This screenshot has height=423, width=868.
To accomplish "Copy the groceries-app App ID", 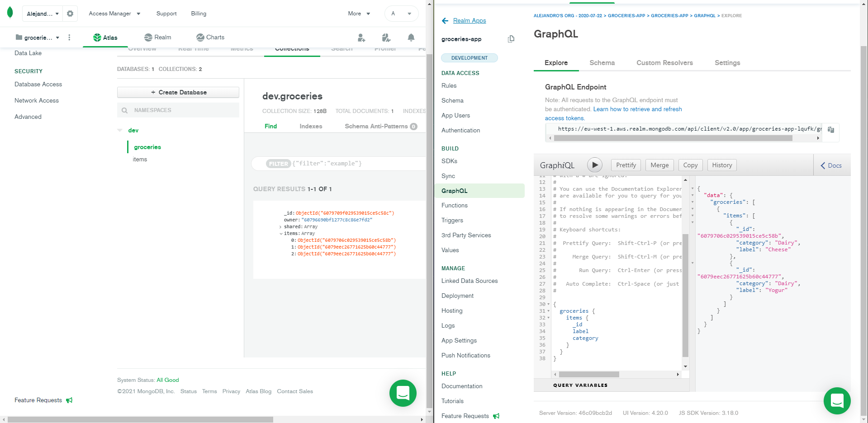I will coord(511,39).
